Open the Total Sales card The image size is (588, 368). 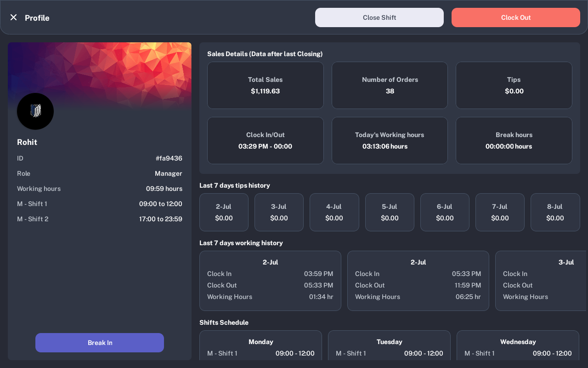266,86
